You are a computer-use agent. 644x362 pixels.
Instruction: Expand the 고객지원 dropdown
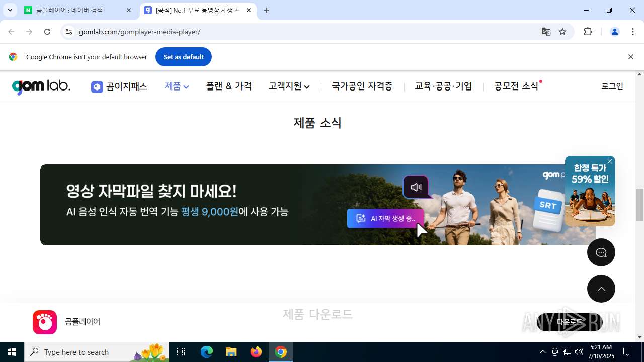click(289, 86)
